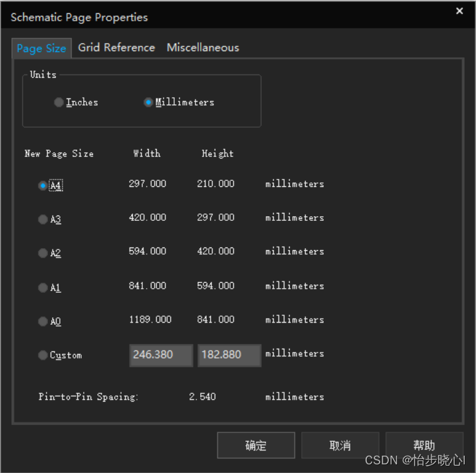Image resolution: width=476 pixels, height=473 pixels.
Task: Enable the Custom page size option
Action: 43,355
